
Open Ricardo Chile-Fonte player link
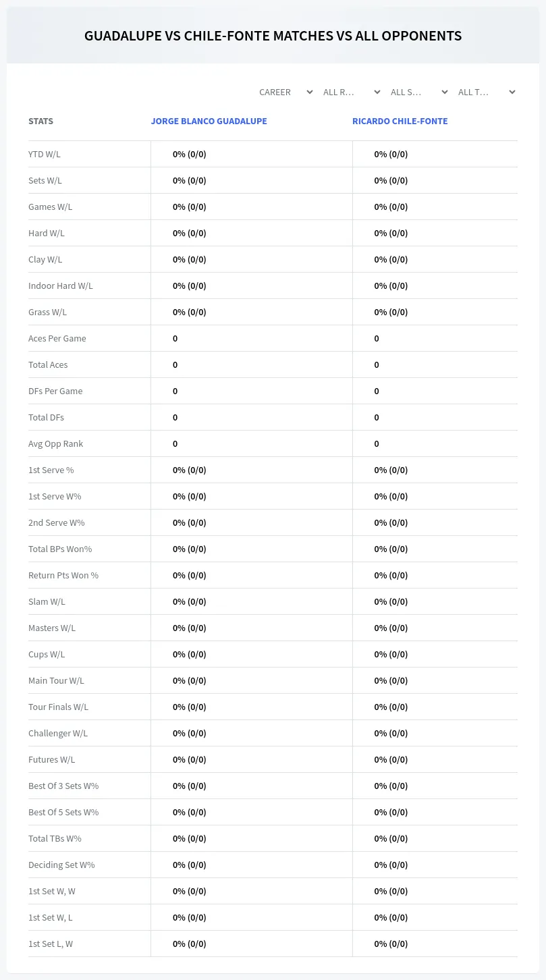[400, 121]
